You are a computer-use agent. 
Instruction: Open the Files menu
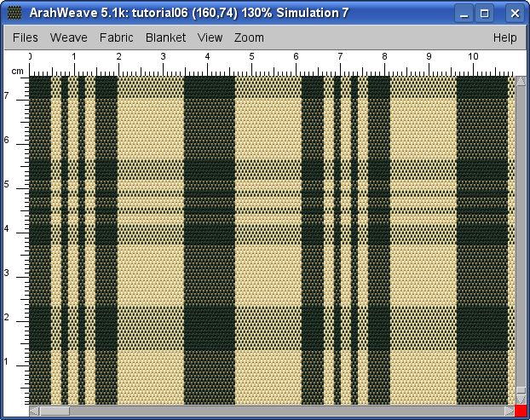[25, 37]
